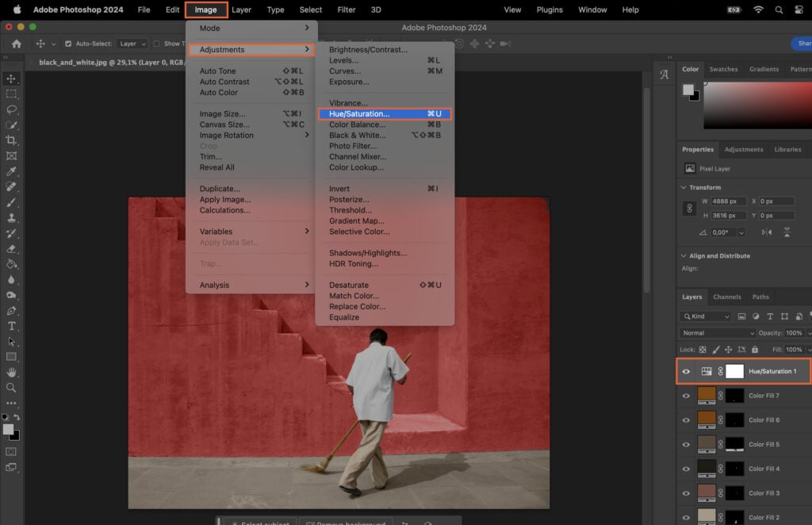Hide the Hue/Saturation 1 layer

pos(686,370)
